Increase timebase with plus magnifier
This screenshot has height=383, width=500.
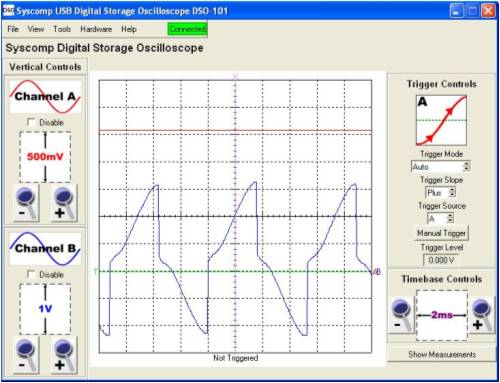point(482,315)
